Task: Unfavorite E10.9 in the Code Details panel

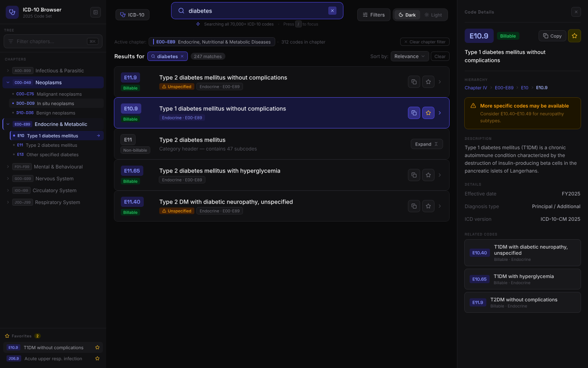Action: (575, 36)
